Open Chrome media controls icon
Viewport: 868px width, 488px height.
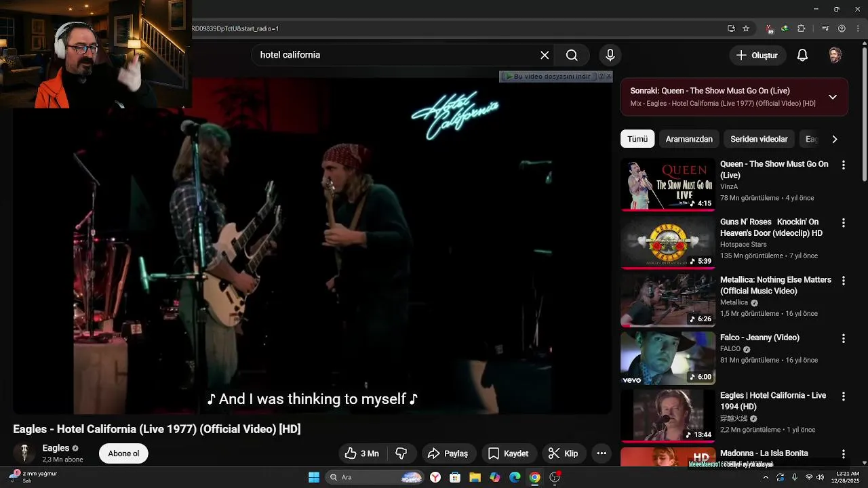click(825, 28)
